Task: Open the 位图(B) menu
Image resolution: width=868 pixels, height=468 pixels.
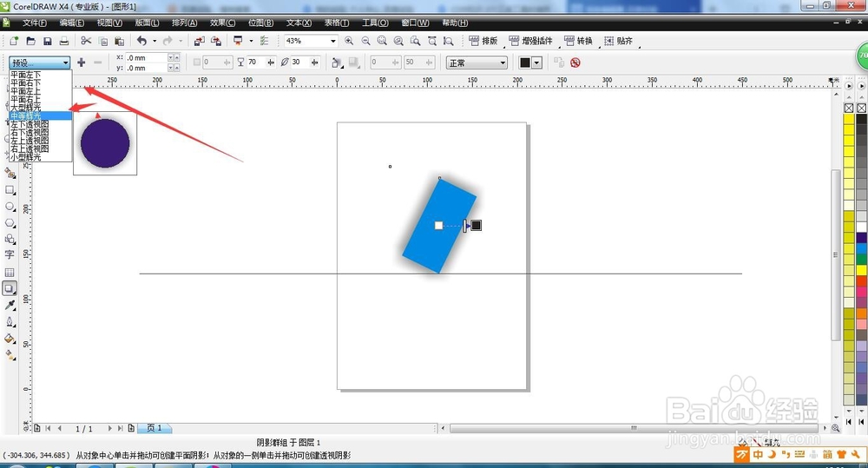Action: point(260,23)
